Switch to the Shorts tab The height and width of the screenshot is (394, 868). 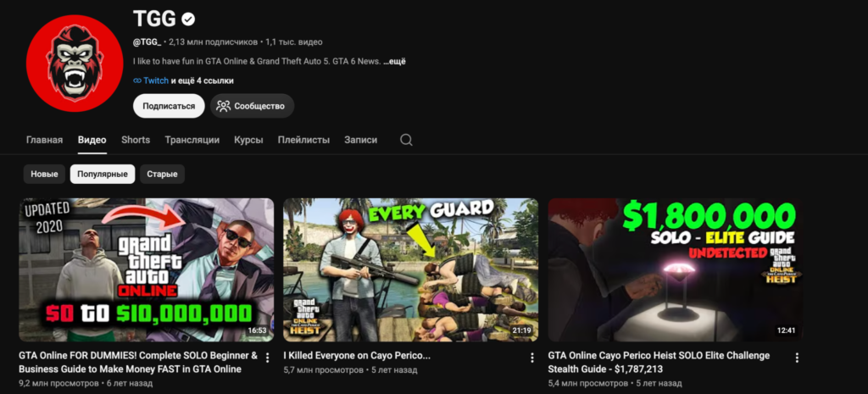[x=136, y=140]
